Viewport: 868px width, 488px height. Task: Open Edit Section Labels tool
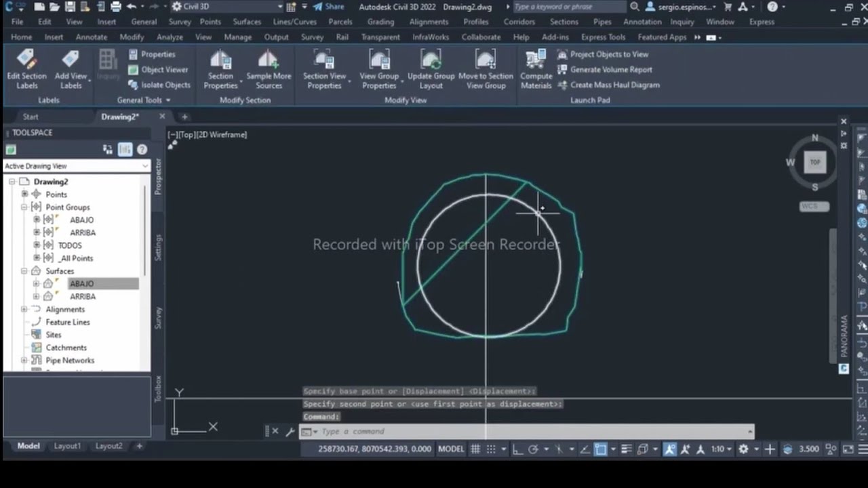[x=26, y=69]
